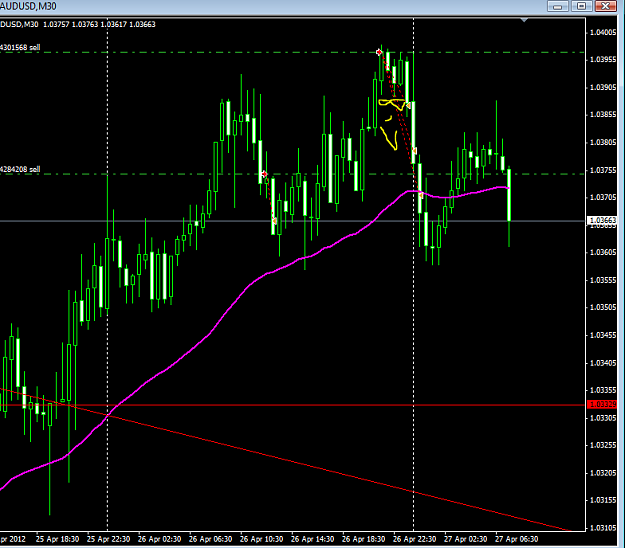Click the 1.03555 price scale label

(603, 280)
